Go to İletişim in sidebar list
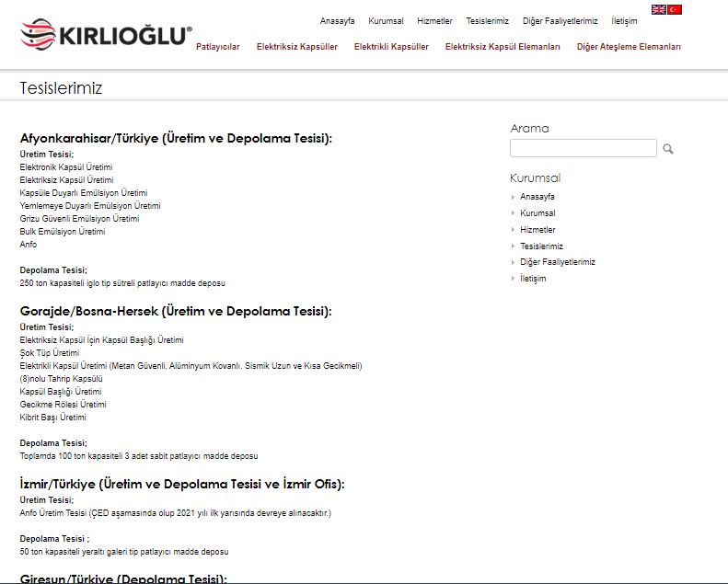 (533, 279)
